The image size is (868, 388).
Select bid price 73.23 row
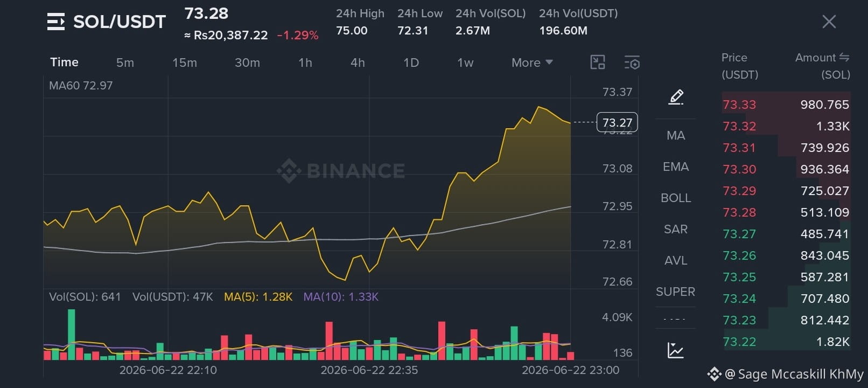(786, 320)
